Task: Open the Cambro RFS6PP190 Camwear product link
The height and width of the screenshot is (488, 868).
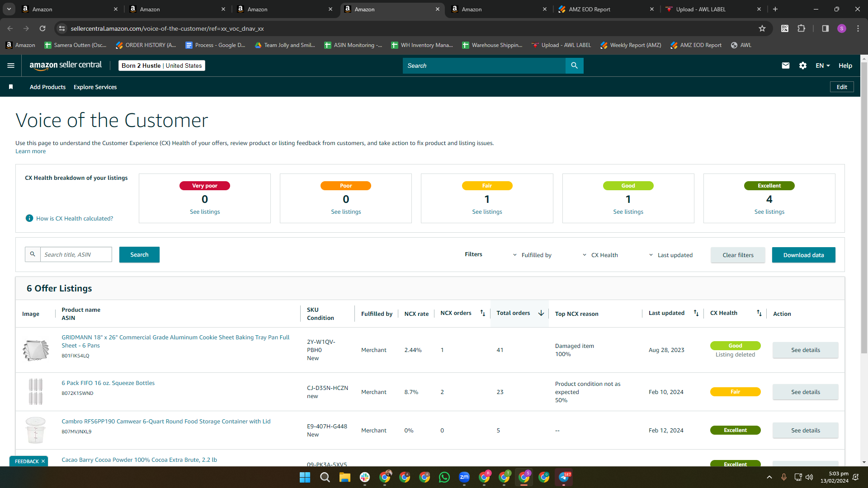Action: click(166, 421)
